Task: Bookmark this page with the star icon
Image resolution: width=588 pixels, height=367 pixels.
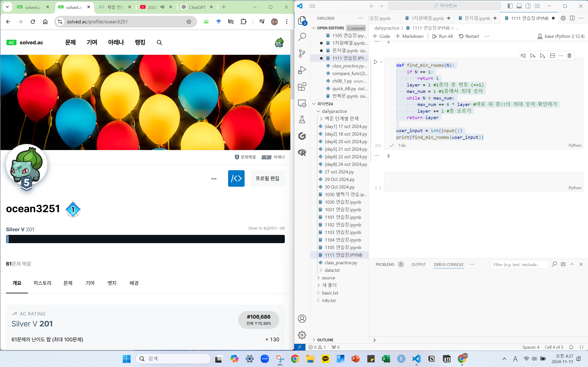Action: pyautogui.click(x=189, y=22)
